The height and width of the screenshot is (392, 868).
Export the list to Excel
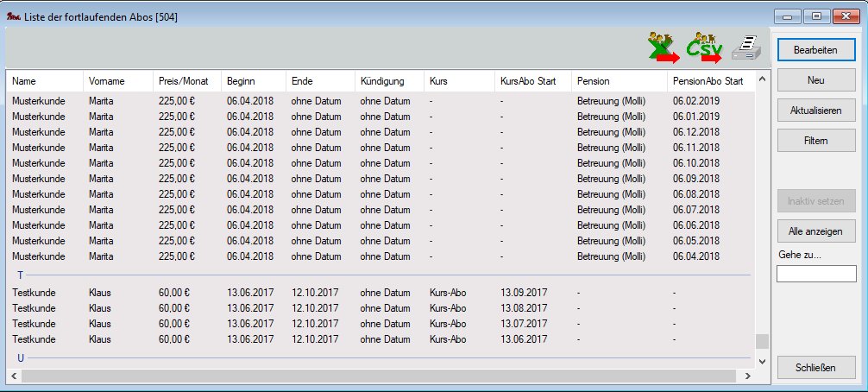[x=664, y=48]
